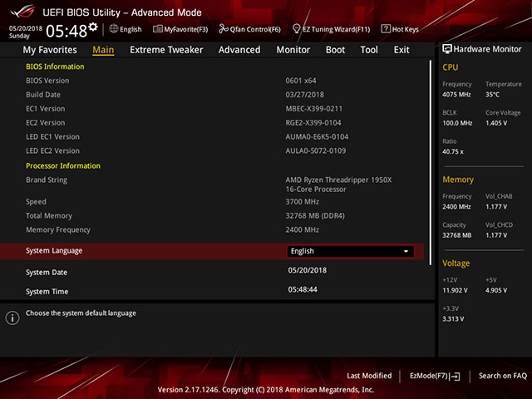Open the MyFavorite(F3) list icon

pos(157,29)
